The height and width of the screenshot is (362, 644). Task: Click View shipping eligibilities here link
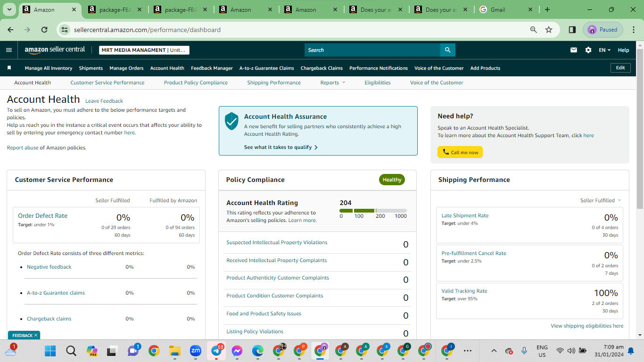pos(587,326)
